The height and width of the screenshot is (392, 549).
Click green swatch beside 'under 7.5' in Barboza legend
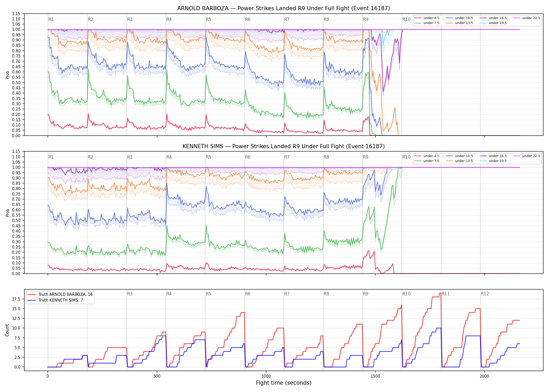tap(418, 23)
